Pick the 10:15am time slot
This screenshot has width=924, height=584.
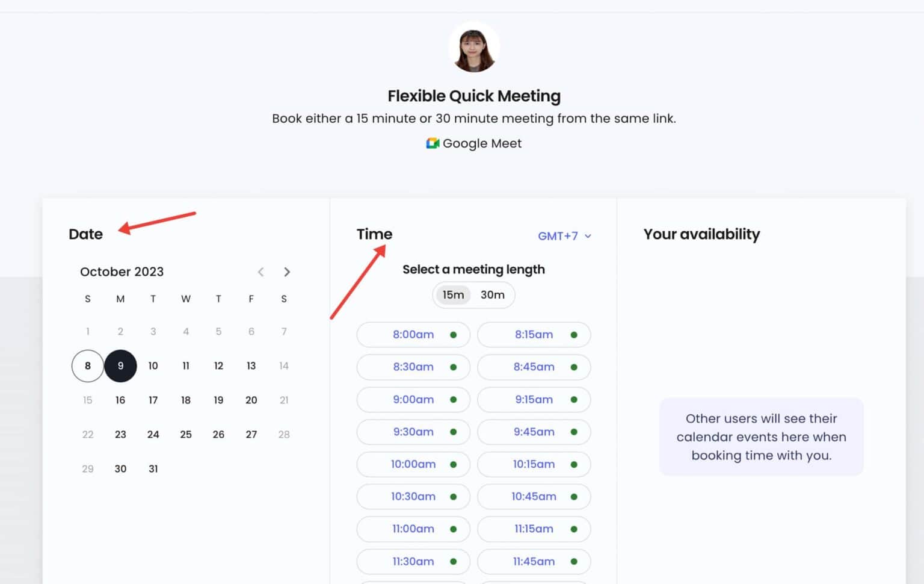click(x=534, y=465)
